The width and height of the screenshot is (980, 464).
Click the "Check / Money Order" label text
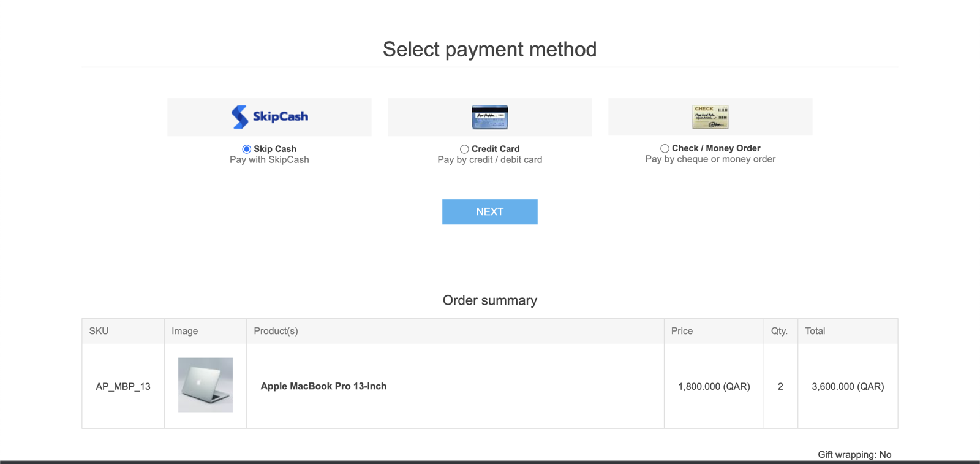[716, 148]
